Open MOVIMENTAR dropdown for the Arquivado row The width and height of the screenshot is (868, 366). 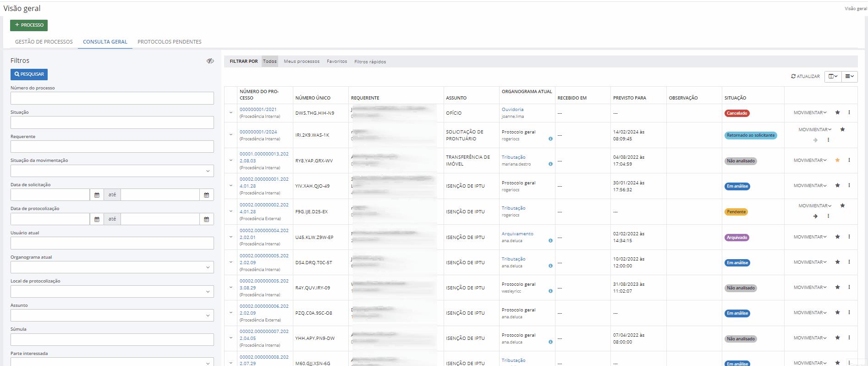810,237
